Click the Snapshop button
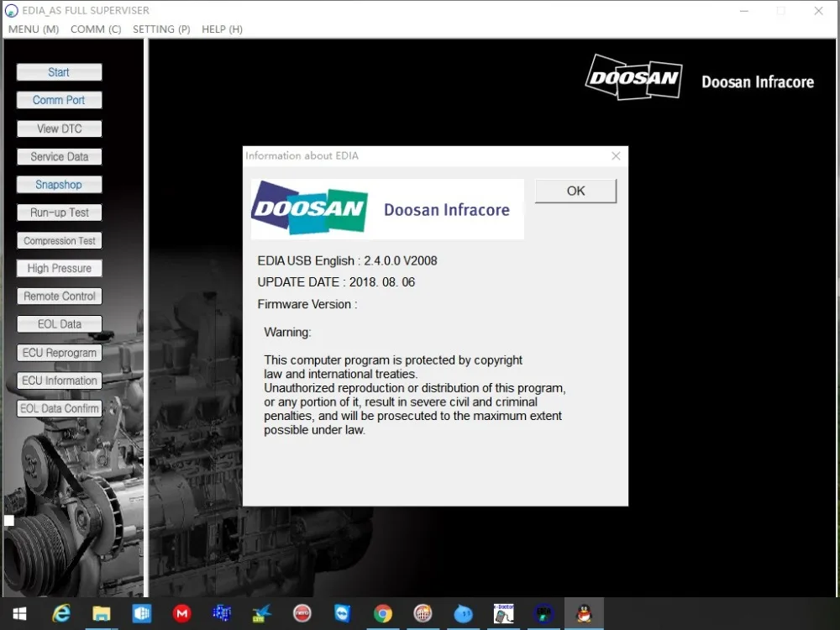Viewport: 840px width, 630px height. tap(59, 184)
